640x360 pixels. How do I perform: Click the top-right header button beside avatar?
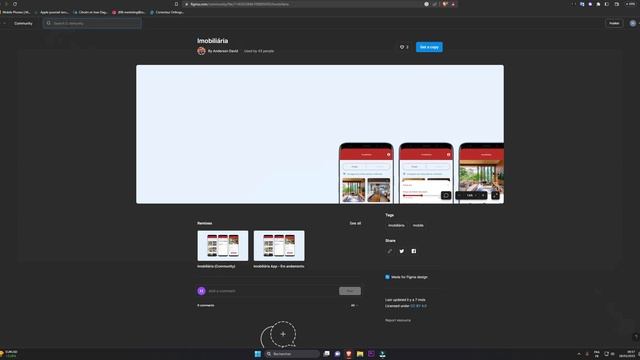pos(614,23)
